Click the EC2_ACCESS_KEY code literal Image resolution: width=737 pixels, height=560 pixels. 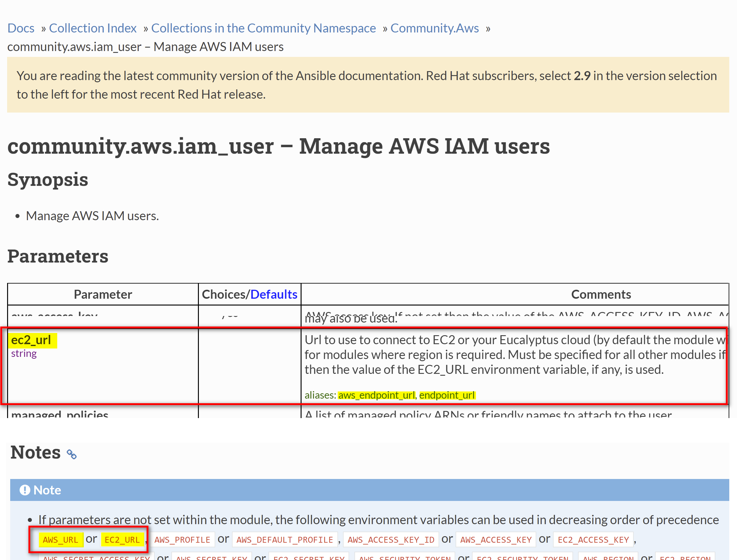593,540
